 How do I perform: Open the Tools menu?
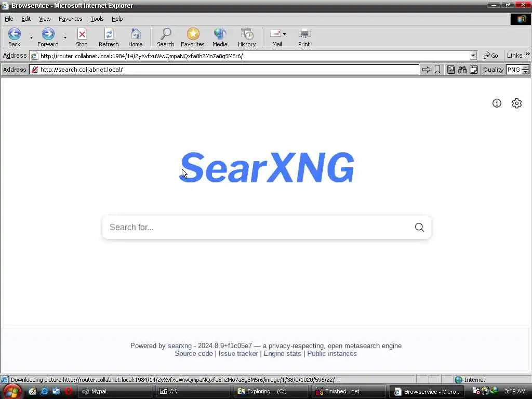[x=97, y=19]
